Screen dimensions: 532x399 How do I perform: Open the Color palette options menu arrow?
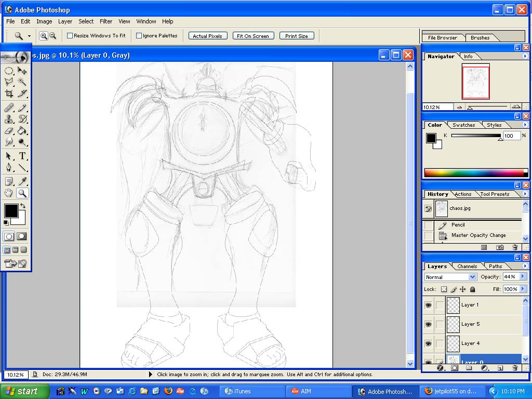tap(525, 125)
